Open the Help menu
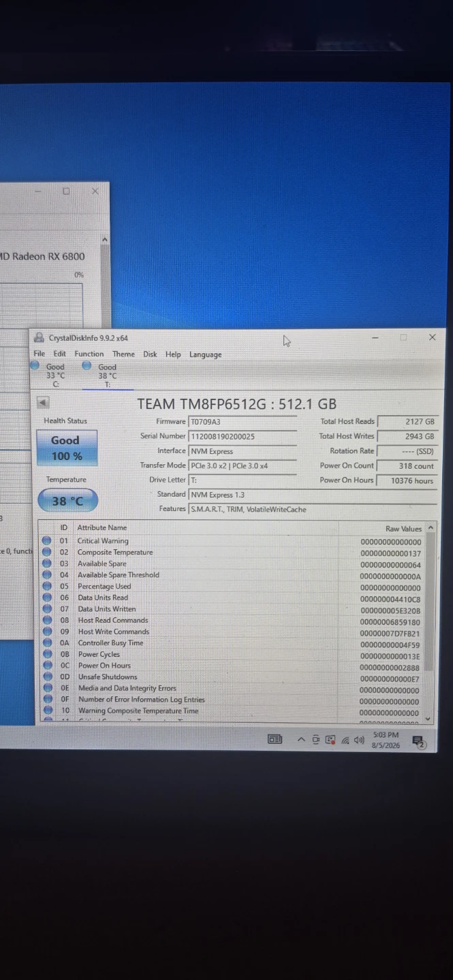Viewport: 453px width, 980px height. pyautogui.click(x=173, y=354)
